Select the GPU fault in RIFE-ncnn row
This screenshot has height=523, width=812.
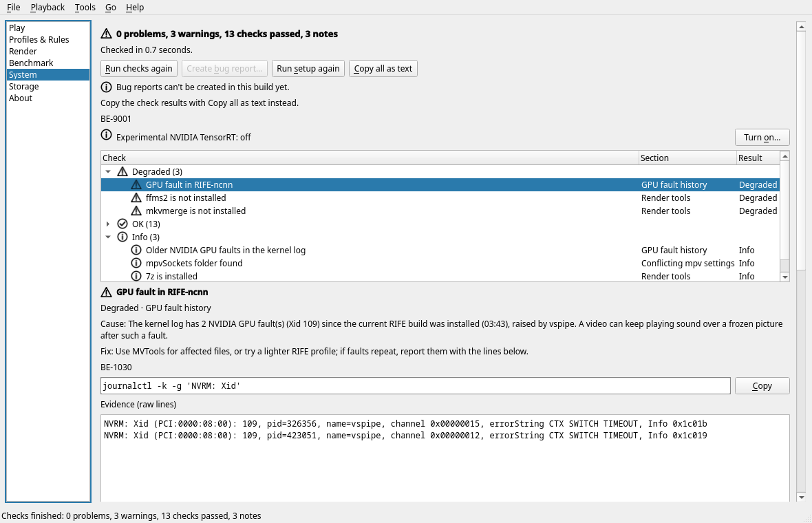pyautogui.click(x=440, y=185)
